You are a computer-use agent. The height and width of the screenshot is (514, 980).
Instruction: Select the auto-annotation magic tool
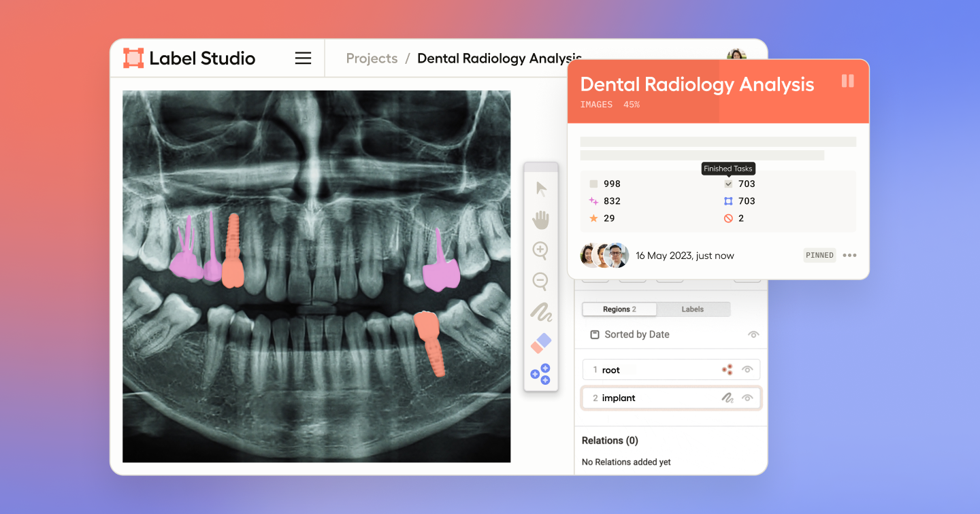[540, 374]
